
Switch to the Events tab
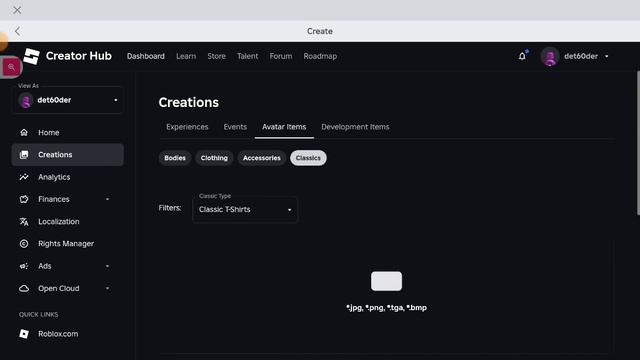[x=235, y=127]
